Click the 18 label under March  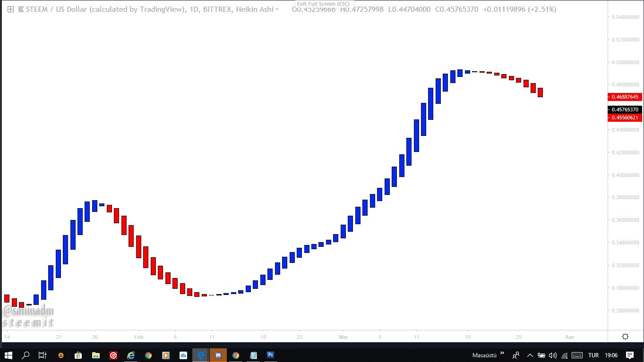pyautogui.click(x=468, y=337)
